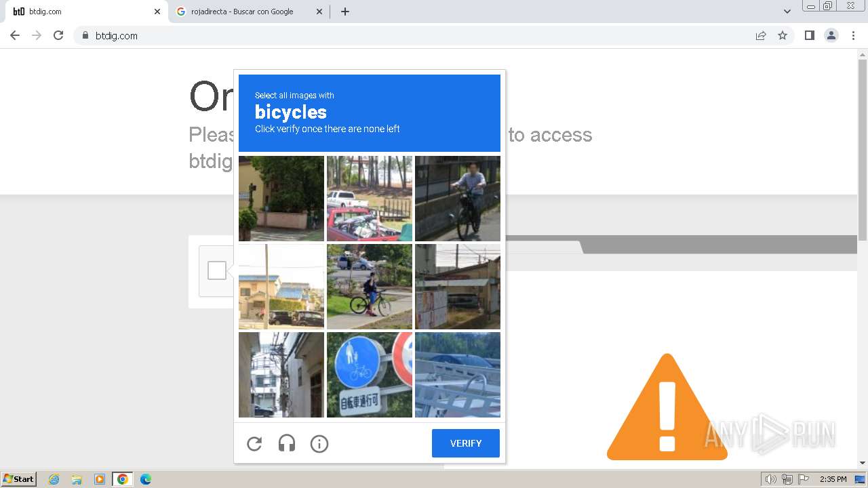Screen dimensions: 868x488
Task: Switch to the btdig.com tab
Action: [84, 12]
